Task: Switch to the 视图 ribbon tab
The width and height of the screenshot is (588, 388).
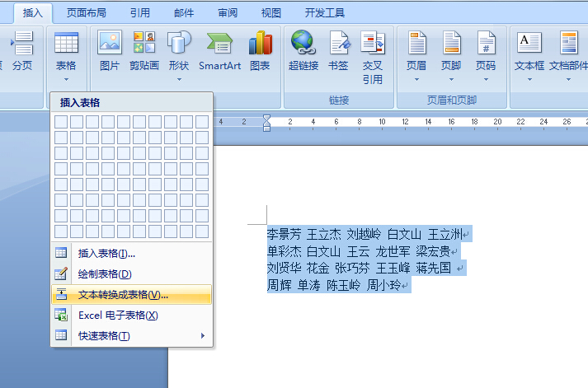Action: click(271, 13)
